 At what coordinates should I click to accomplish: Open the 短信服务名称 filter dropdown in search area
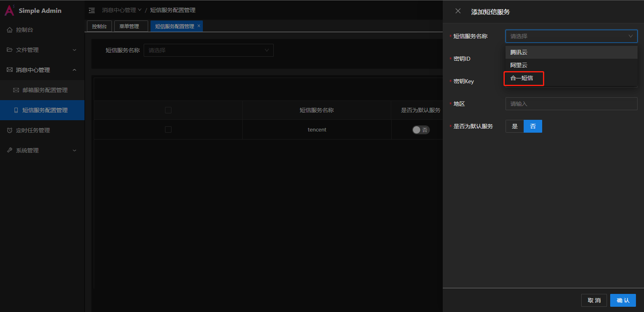pos(208,50)
